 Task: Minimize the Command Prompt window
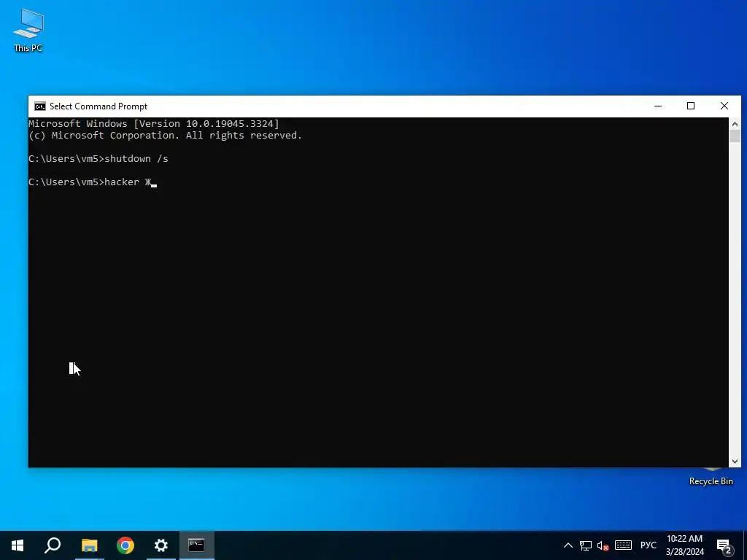(x=658, y=106)
